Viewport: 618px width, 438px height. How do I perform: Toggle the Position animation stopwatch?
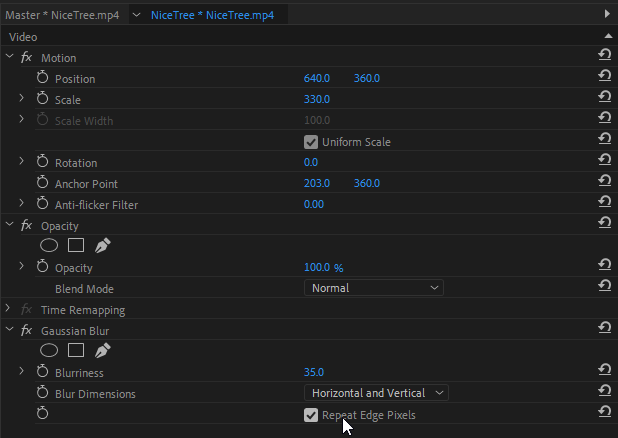pos(42,78)
